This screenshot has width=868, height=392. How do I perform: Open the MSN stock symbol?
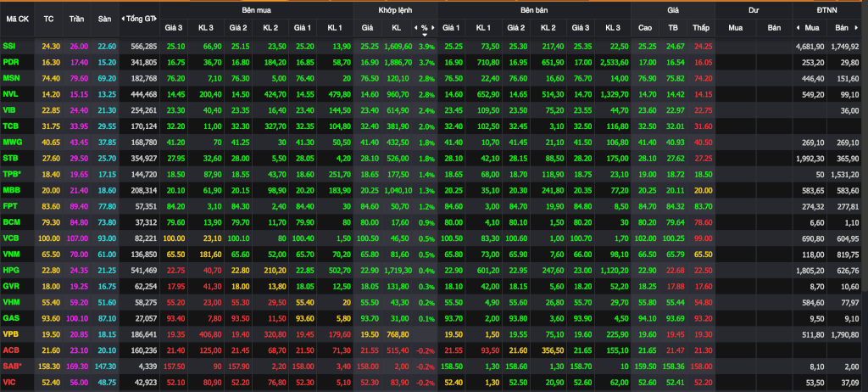click(x=10, y=78)
